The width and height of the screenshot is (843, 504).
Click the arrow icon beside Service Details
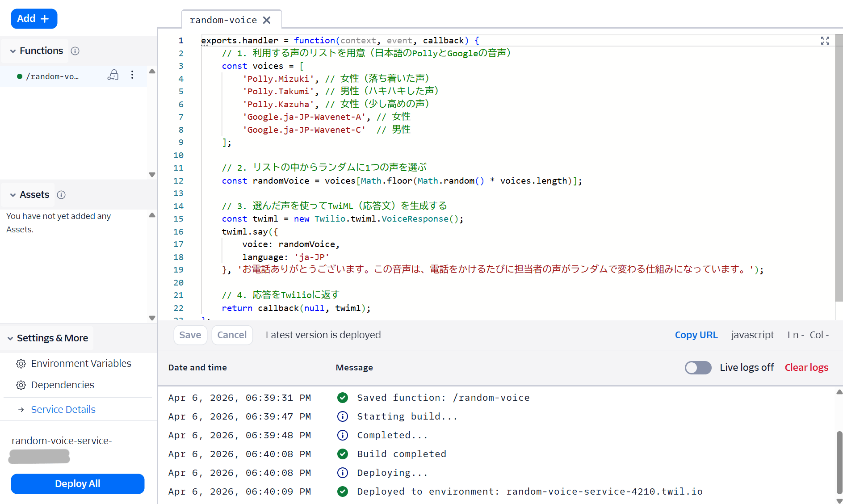pyautogui.click(x=21, y=409)
